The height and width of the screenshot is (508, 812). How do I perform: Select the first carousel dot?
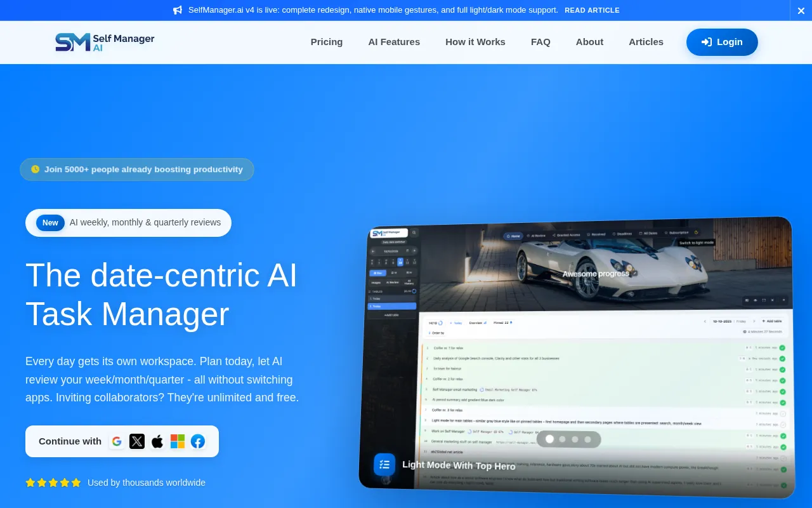pos(549,439)
